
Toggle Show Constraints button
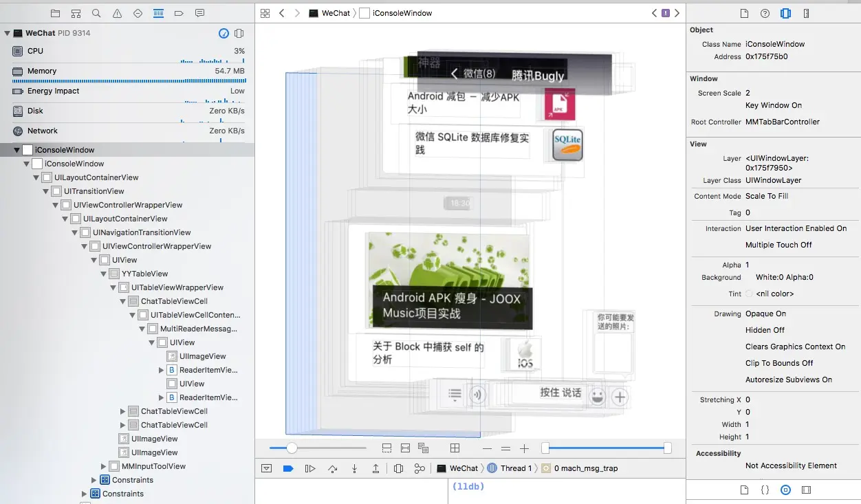(405, 448)
